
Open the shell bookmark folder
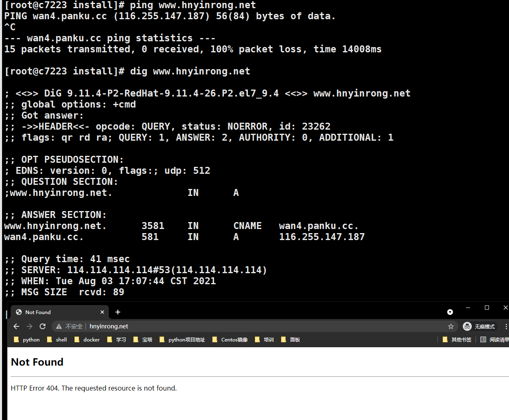coord(57,339)
